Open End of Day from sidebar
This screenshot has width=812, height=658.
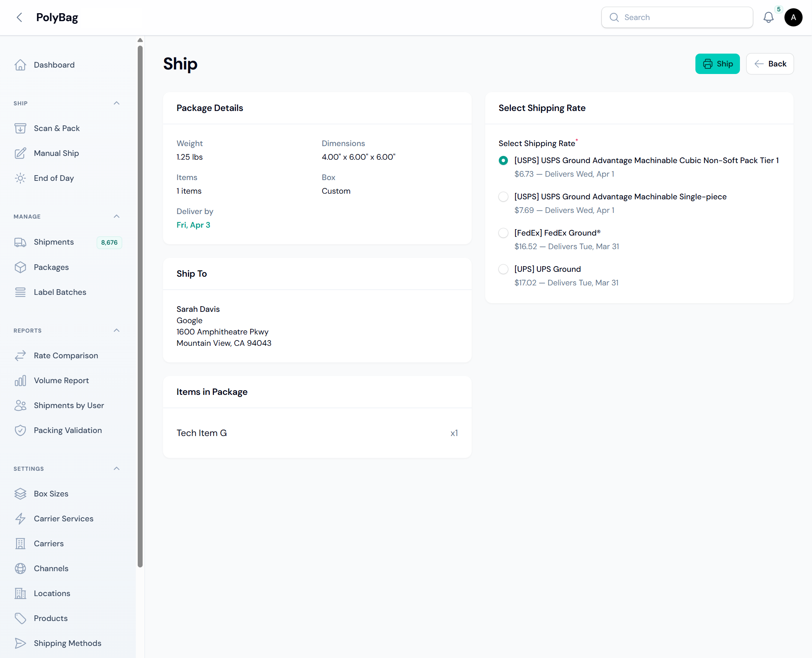pyautogui.click(x=54, y=178)
